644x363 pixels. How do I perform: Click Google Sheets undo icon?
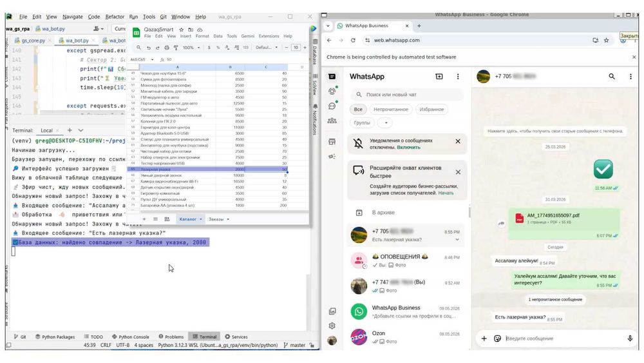coord(149,48)
